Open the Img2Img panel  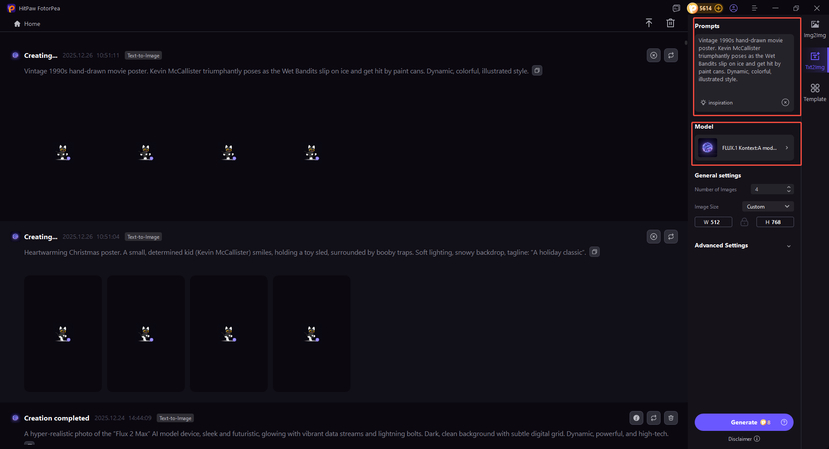(x=815, y=29)
